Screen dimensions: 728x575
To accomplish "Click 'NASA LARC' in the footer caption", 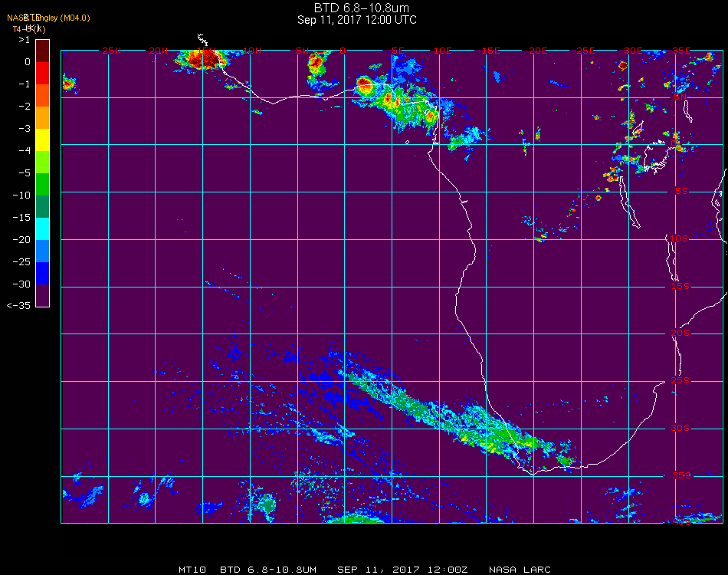I will [x=520, y=570].
